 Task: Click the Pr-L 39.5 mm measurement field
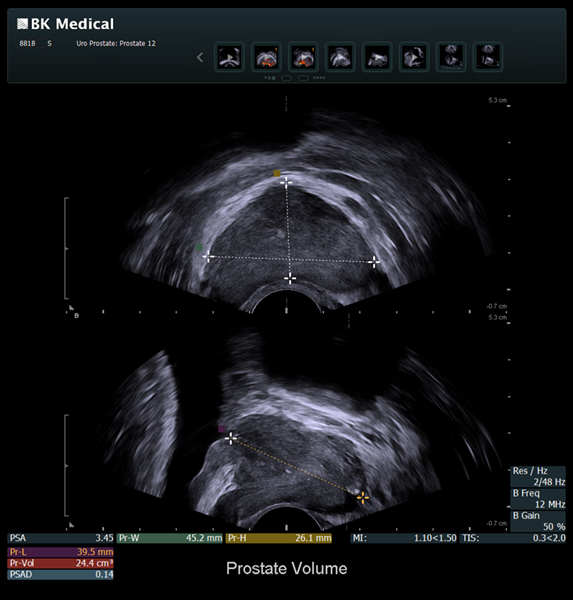[61, 552]
